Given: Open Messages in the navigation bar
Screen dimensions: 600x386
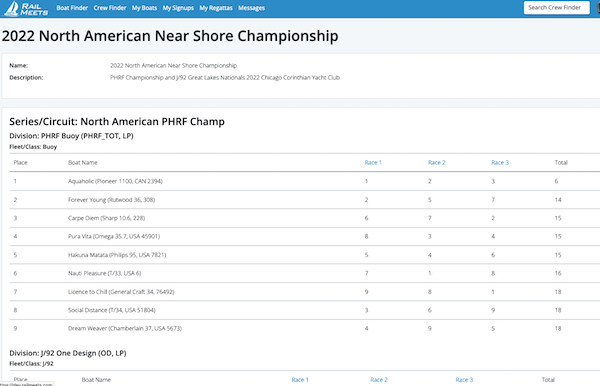Looking at the screenshot, I should (x=251, y=8).
